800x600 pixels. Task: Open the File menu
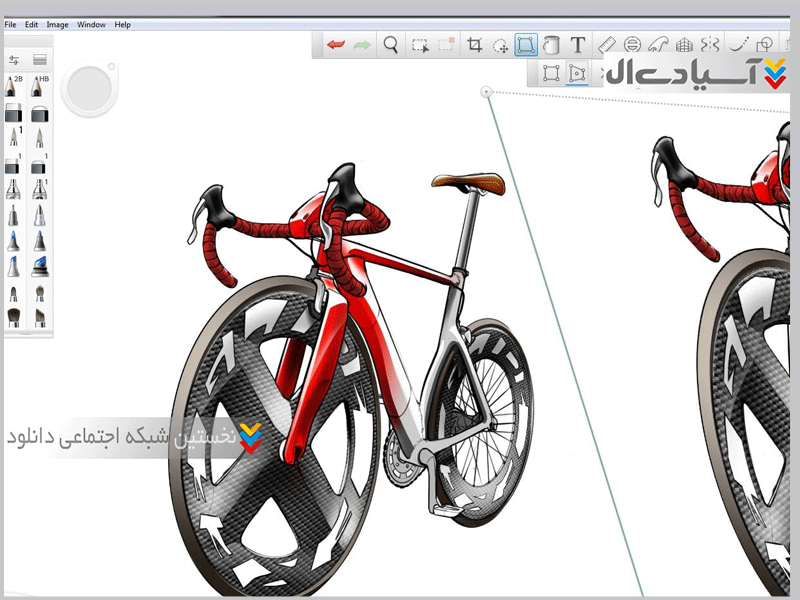click(x=10, y=23)
